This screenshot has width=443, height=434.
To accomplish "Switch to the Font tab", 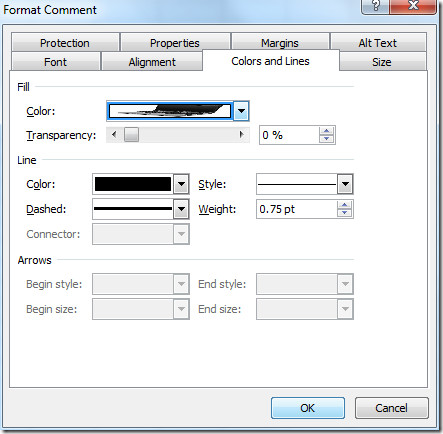I will [56, 62].
